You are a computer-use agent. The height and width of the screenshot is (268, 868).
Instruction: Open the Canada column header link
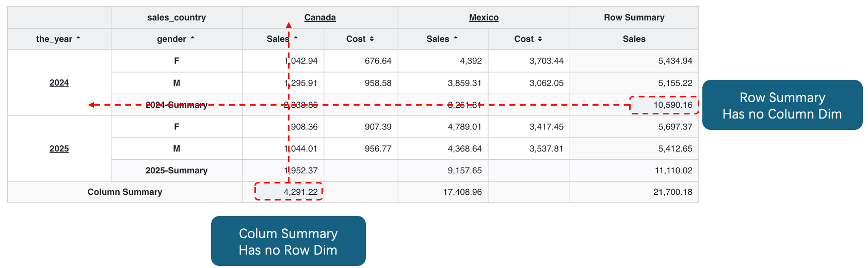click(320, 18)
